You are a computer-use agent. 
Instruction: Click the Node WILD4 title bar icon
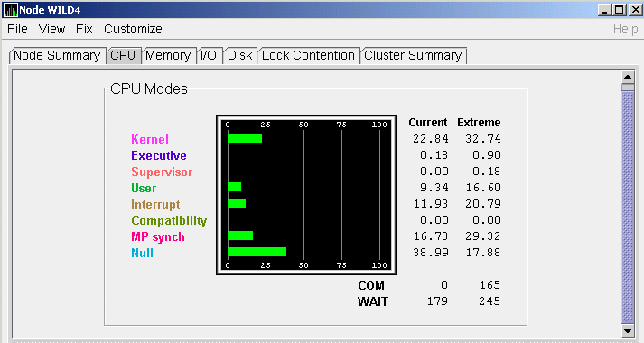click(10, 10)
